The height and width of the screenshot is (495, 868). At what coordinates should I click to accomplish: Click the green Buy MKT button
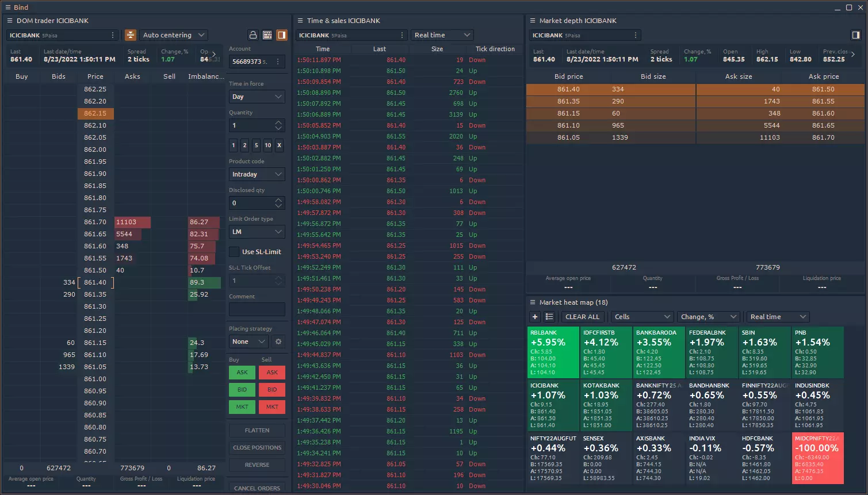(x=242, y=407)
